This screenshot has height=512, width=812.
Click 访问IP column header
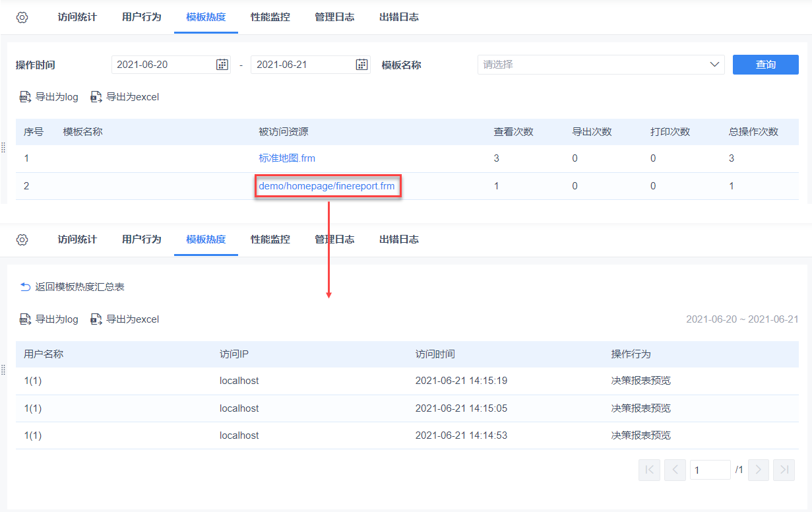[234, 354]
